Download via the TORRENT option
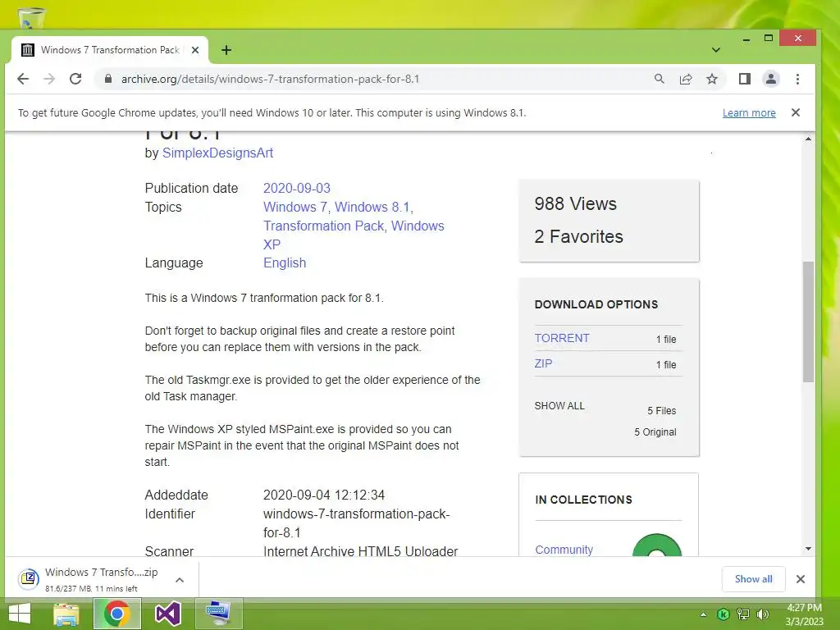 point(562,338)
